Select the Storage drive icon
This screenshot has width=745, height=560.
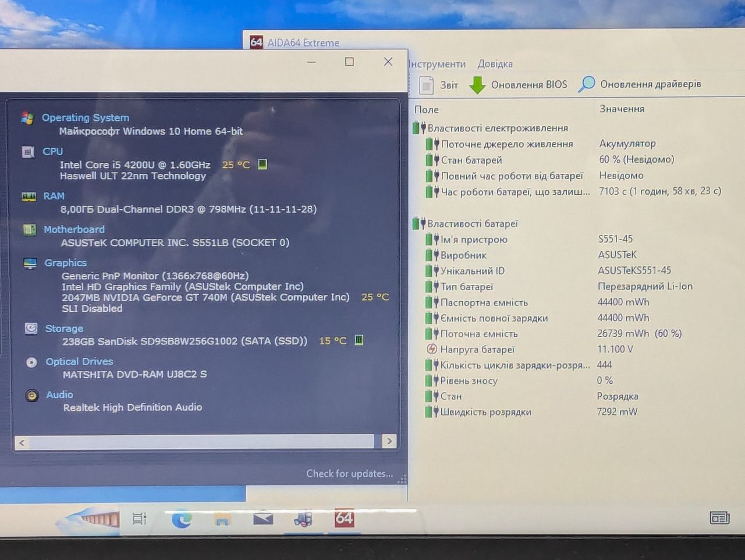tap(31, 329)
